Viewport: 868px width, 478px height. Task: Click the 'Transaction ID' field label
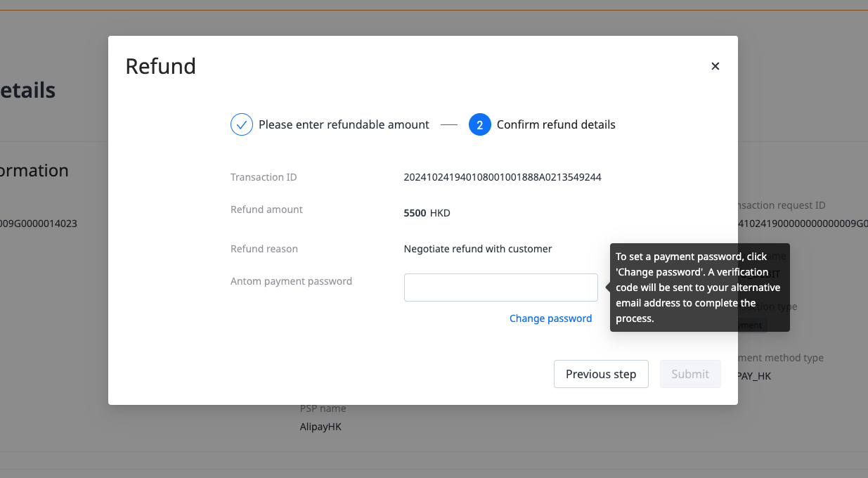tap(264, 177)
